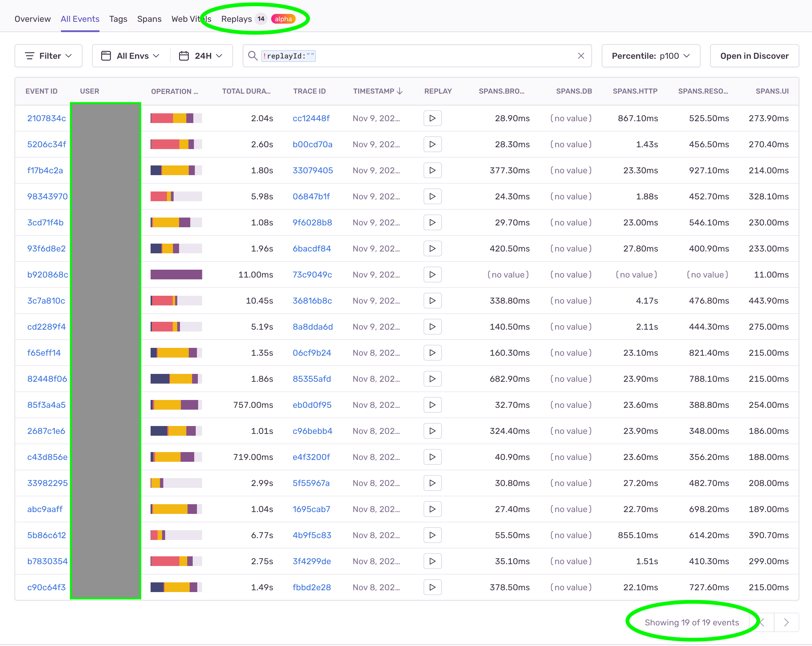The height and width of the screenshot is (646, 812).
Task: Play the replay for event 98343970
Action: (x=432, y=196)
